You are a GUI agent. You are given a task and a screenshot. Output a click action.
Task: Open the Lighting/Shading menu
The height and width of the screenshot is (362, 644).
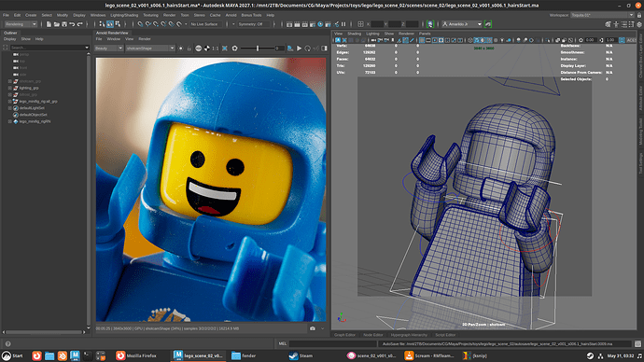124,15
